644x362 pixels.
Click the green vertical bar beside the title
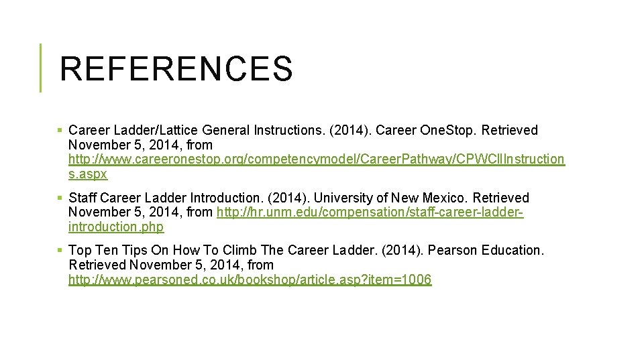click(x=40, y=67)
